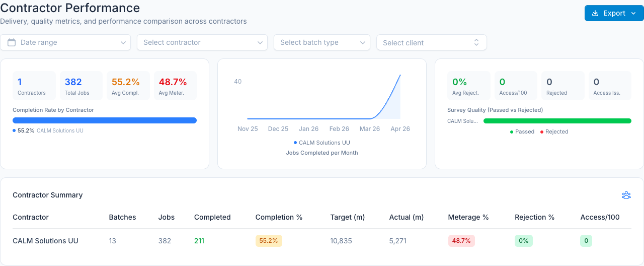This screenshot has width=644, height=266.
Task: Click the calendar icon in Date range
Action: [x=12, y=42]
